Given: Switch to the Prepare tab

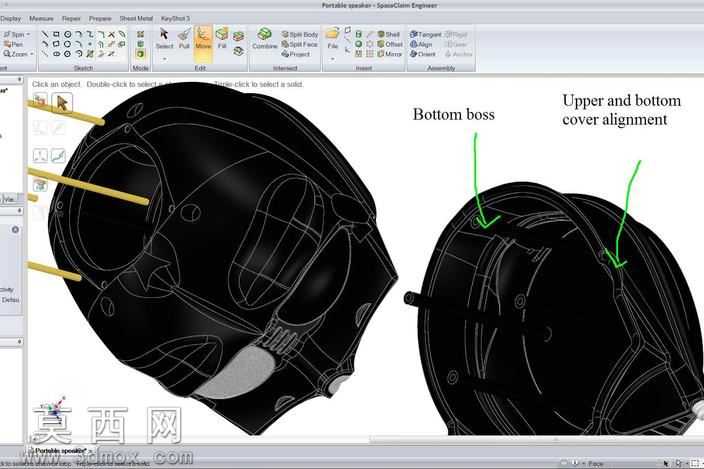Looking at the screenshot, I should pos(100,18).
